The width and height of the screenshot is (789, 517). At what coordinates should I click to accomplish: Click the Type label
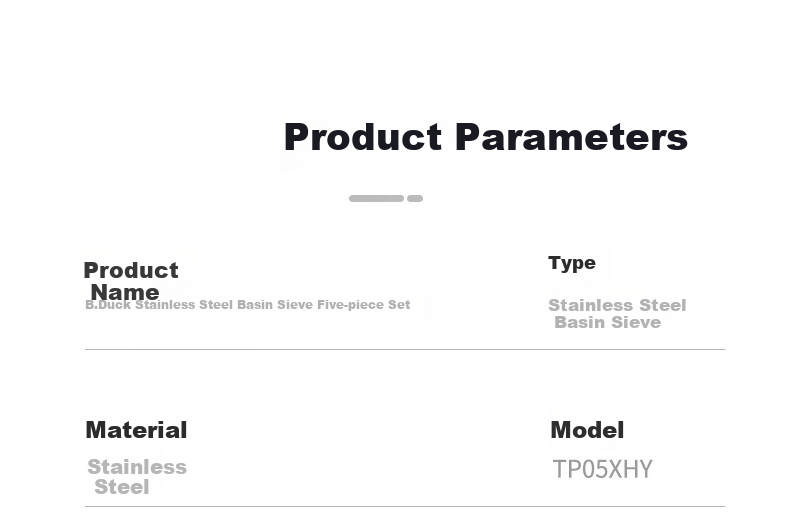coord(572,263)
